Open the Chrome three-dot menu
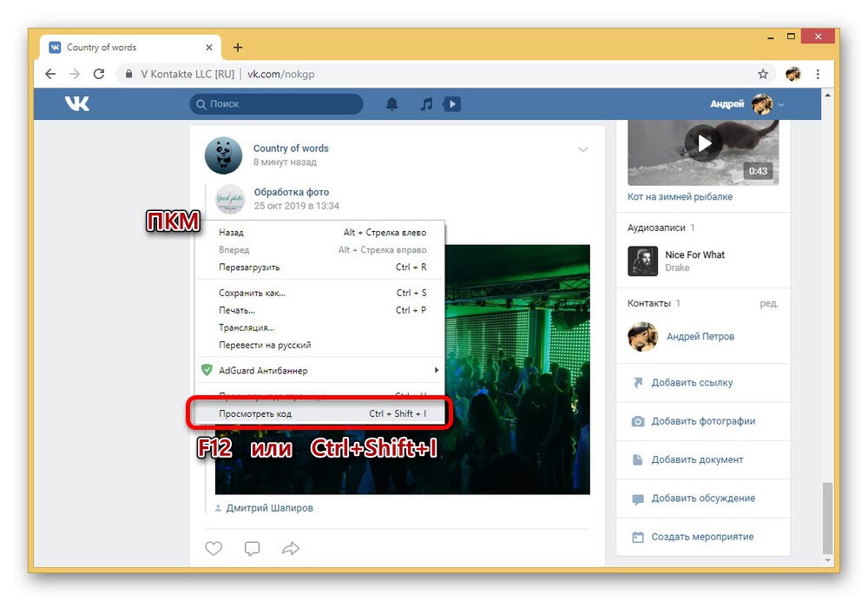 [x=818, y=74]
